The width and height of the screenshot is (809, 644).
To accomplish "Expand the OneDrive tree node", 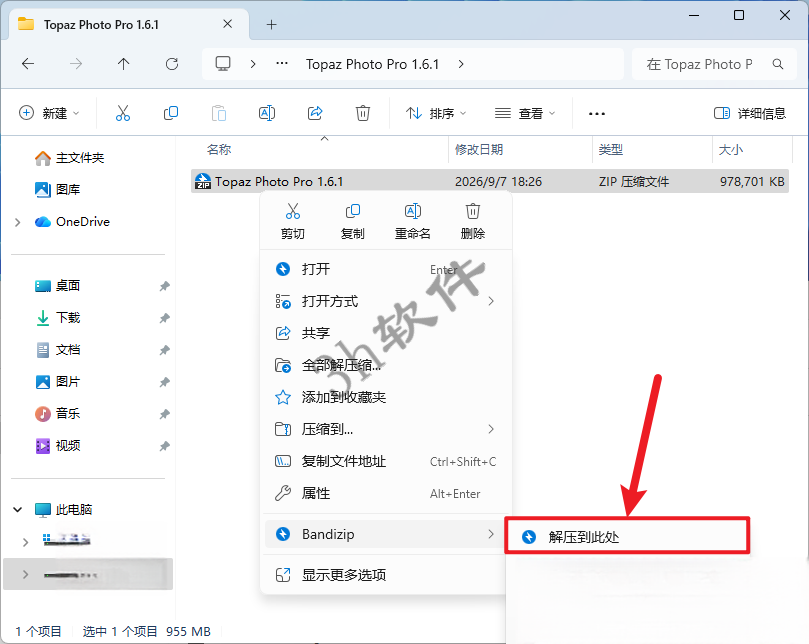I will tap(18, 222).
